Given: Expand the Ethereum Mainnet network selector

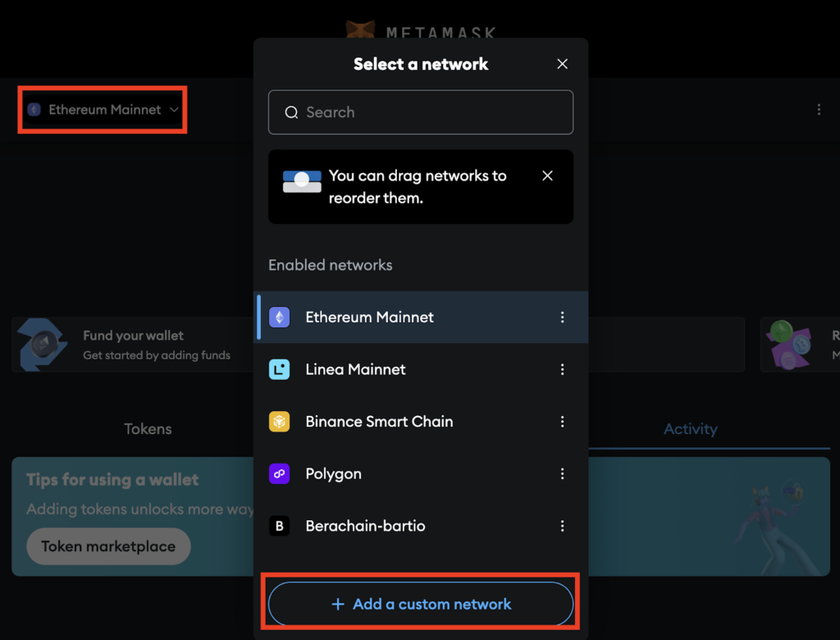Looking at the screenshot, I should (x=102, y=109).
